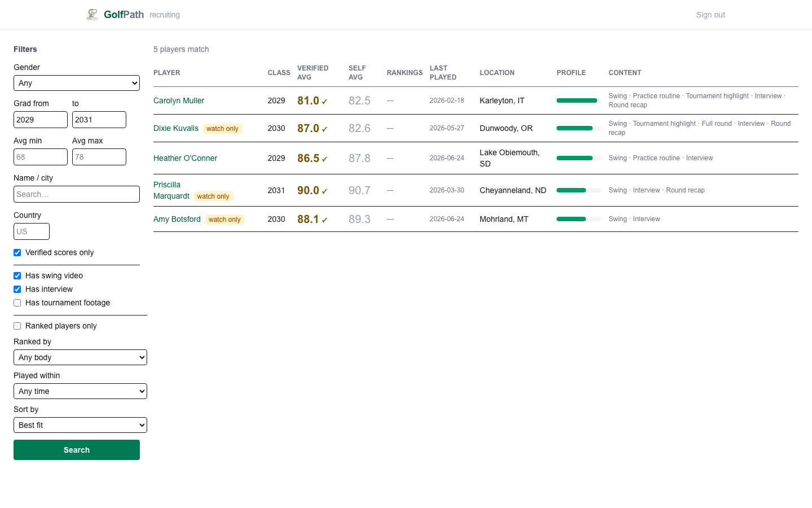Click the GolfPath logo icon
The height and width of the screenshot is (508, 812).
[x=92, y=15]
